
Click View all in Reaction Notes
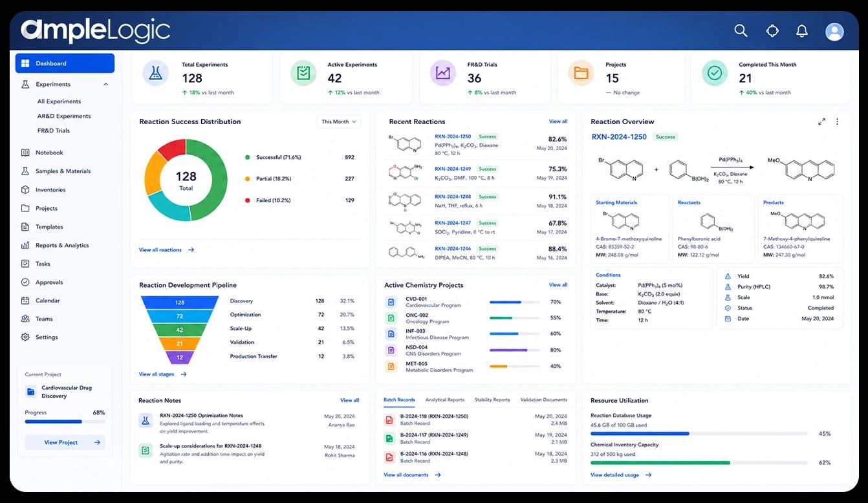tap(349, 400)
